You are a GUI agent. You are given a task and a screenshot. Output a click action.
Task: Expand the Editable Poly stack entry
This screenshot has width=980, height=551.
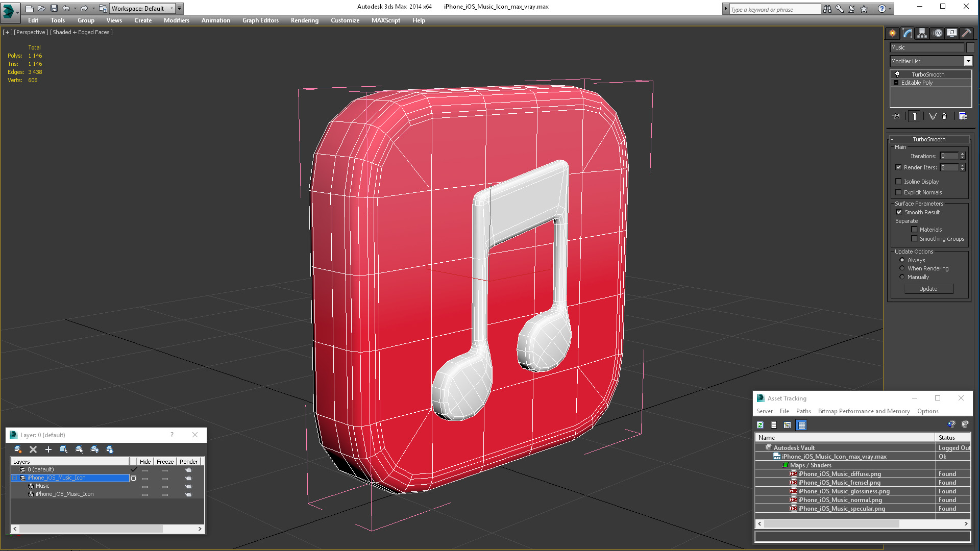896,83
